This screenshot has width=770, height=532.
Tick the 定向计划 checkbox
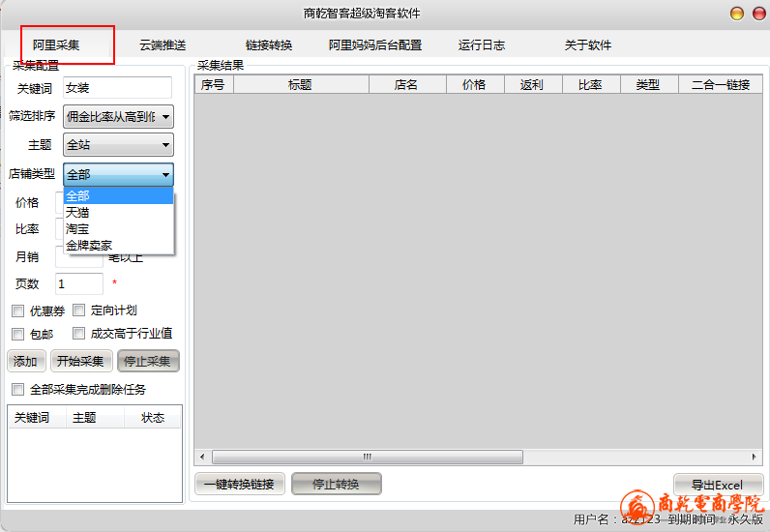tap(78, 310)
